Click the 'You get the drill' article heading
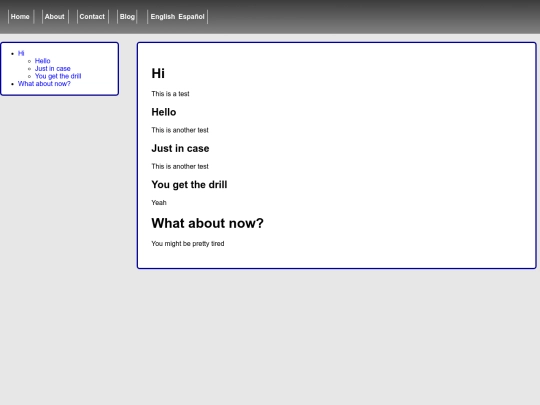Screen dimensions: 540x405 click(x=189, y=185)
